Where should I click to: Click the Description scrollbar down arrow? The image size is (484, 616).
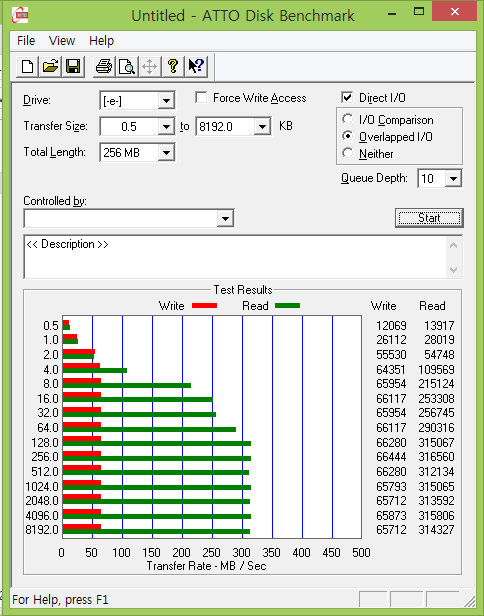pyautogui.click(x=453, y=269)
